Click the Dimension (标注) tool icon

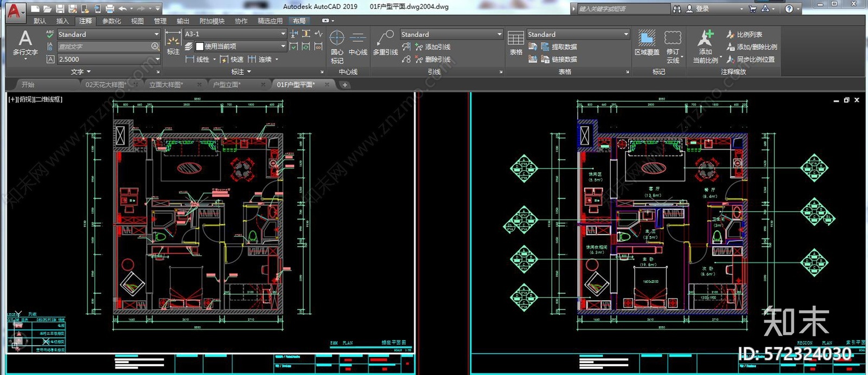tap(173, 42)
